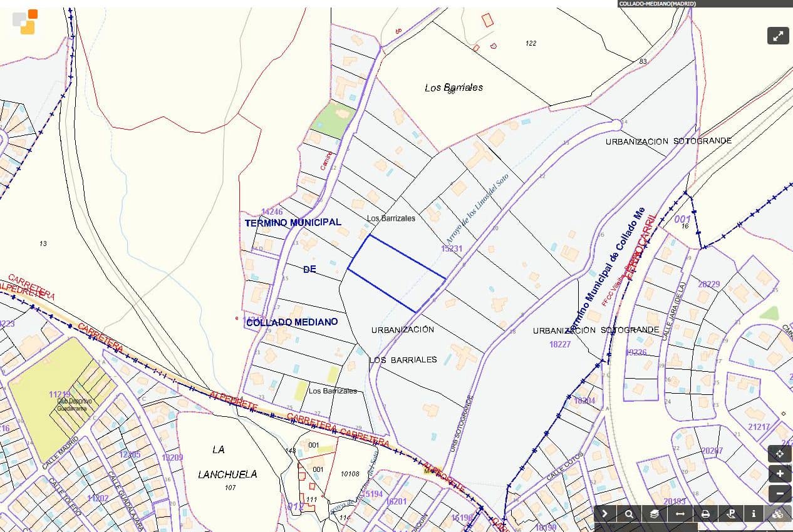Click the center/locate crosshair button
This screenshot has width=793, height=532.
coord(780,454)
